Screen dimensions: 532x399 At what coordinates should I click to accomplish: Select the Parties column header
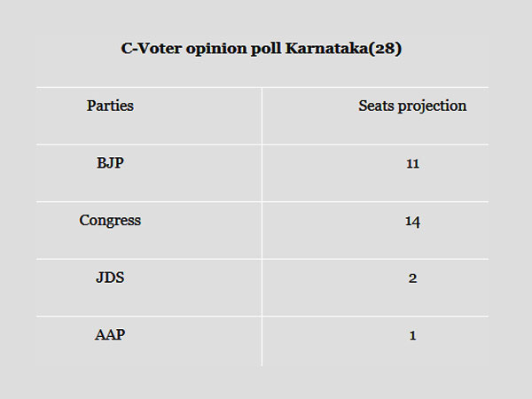click(110, 106)
